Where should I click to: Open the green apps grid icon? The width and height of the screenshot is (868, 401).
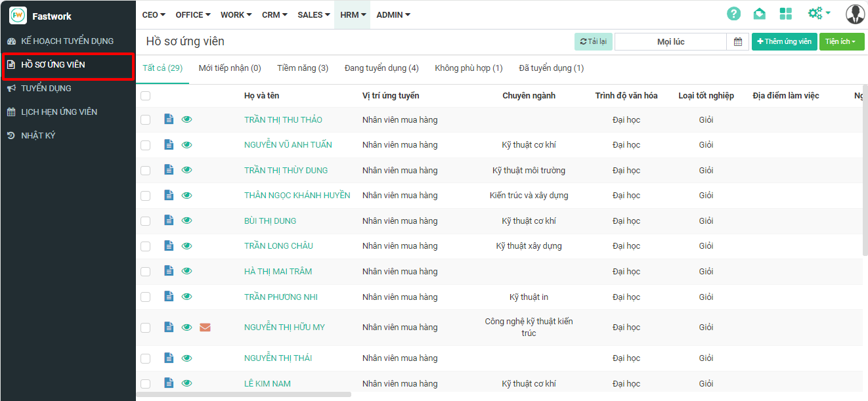785,14
